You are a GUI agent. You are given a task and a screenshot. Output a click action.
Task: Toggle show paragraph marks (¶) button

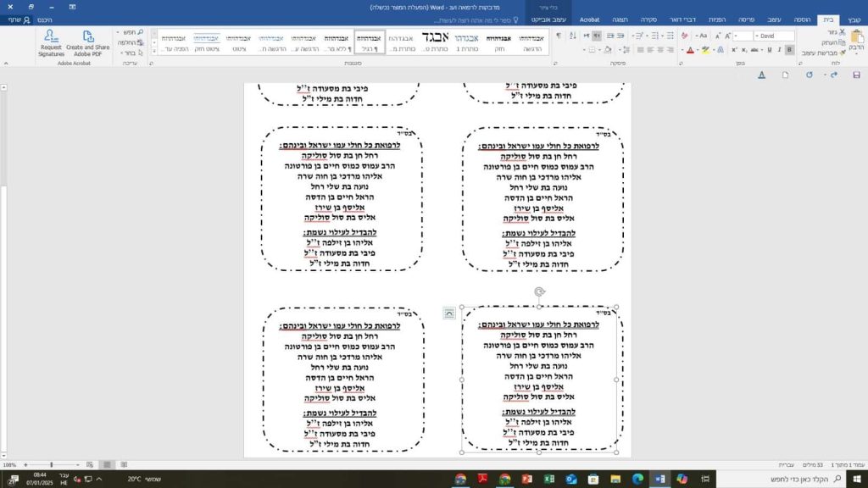pos(558,36)
